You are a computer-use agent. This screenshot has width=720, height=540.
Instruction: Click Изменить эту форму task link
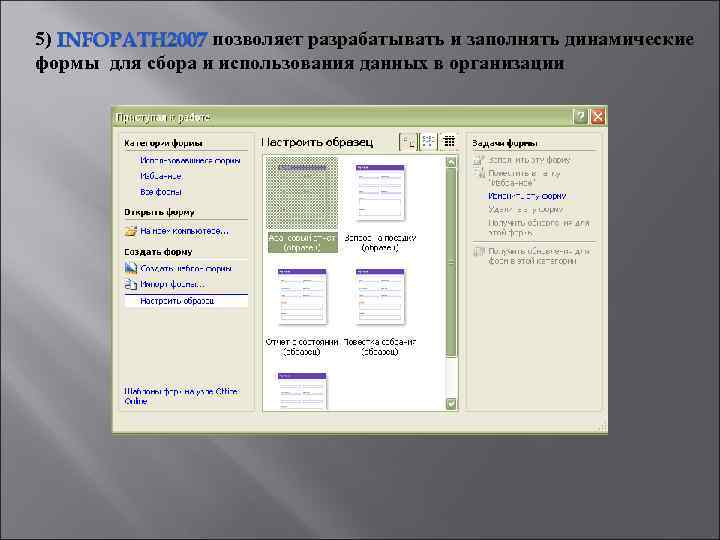point(527,196)
